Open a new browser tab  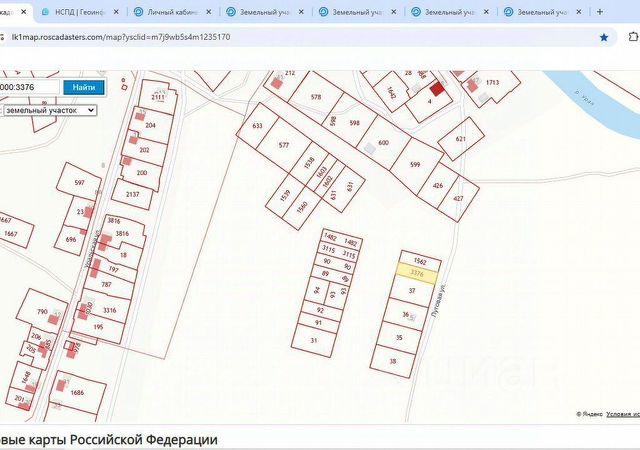click(x=600, y=12)
